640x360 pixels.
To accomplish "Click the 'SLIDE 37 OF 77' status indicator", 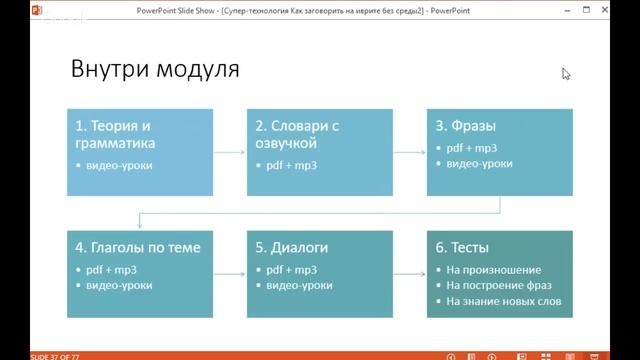I will (x=55, y=357).
